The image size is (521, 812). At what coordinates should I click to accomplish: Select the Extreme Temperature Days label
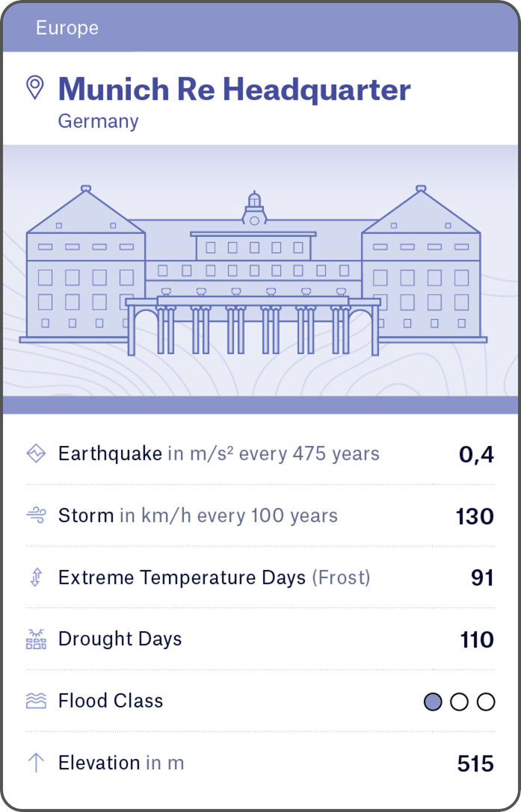[182, 577]
